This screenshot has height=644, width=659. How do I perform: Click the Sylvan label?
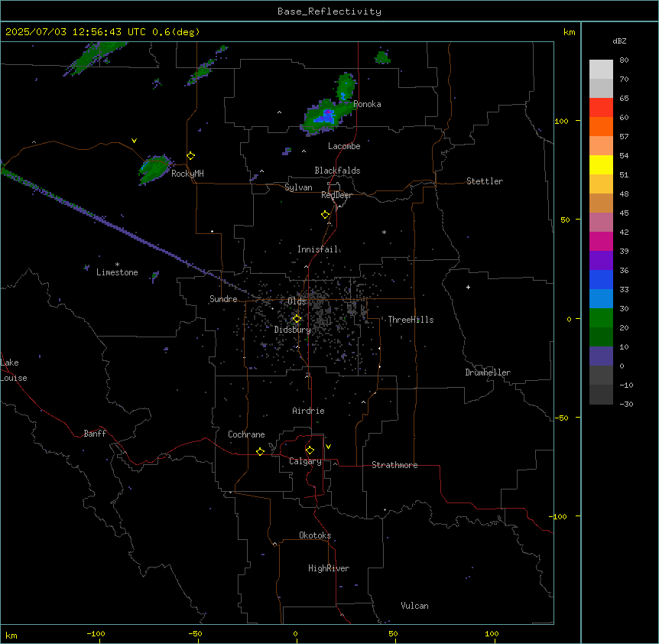(x=298, y=187)
